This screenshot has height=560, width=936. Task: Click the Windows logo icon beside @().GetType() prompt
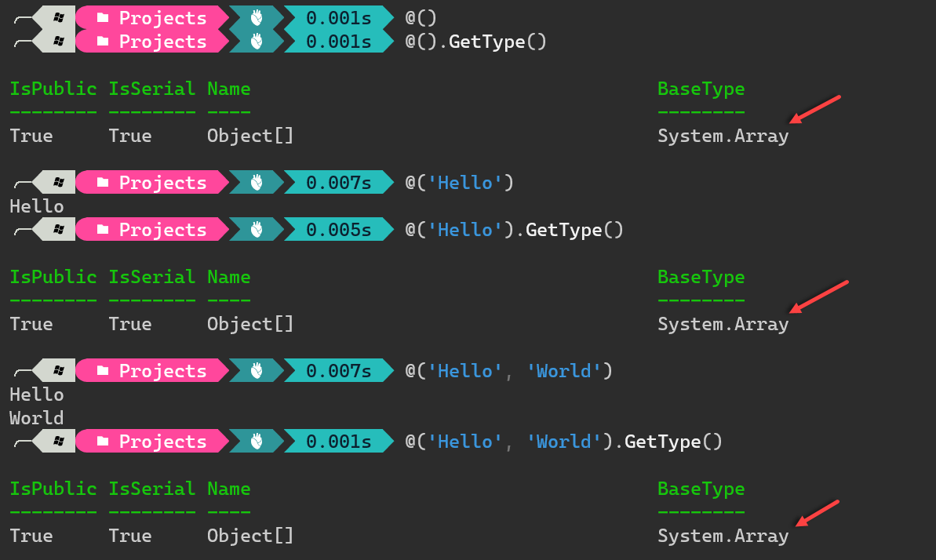coord(59,42)
